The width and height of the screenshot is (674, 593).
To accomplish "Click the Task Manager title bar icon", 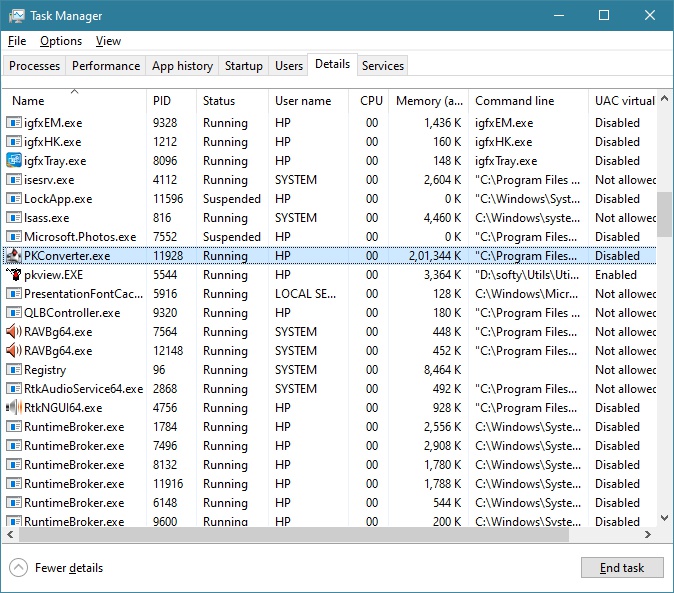I will (17, 16).
